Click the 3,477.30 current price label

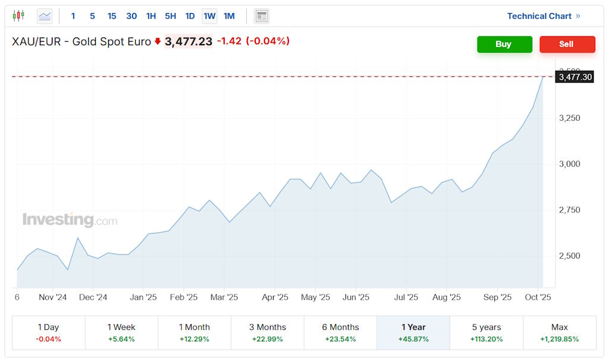(575, 77)
